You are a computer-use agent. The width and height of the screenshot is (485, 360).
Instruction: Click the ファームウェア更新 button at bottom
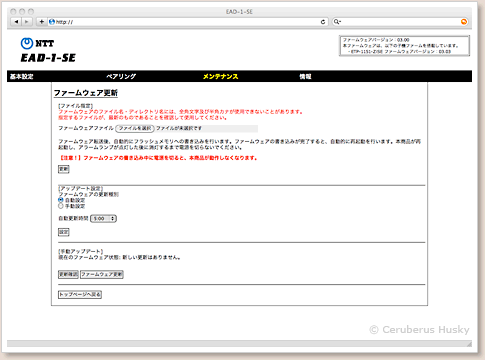point(102,274)
